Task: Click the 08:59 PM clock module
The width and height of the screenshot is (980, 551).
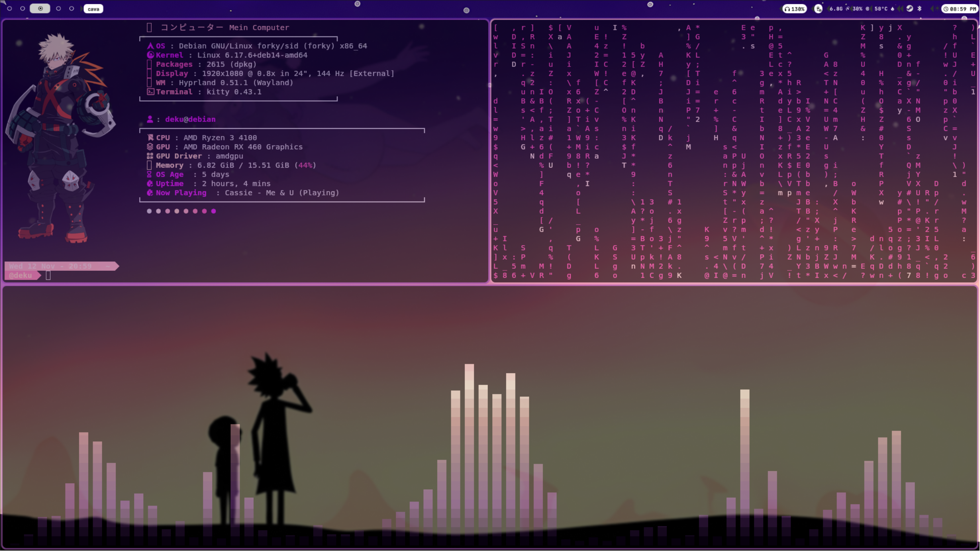Action: coord(960,9)
